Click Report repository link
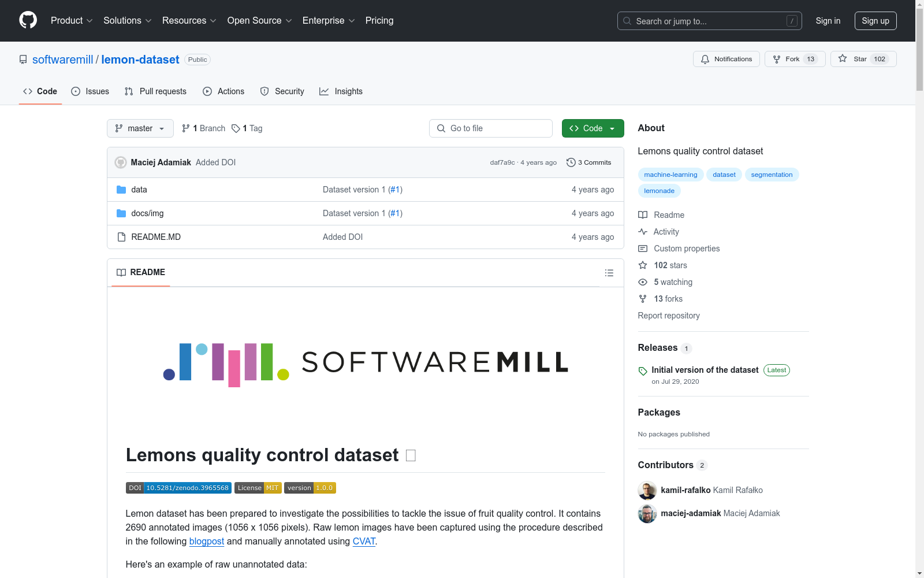 tap(669, 316)
